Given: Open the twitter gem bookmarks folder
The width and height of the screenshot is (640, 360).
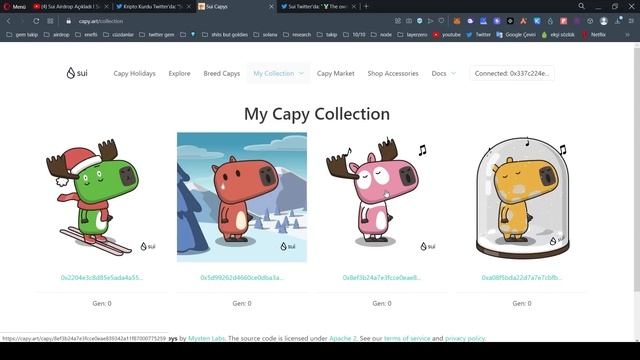Looking at the screenshot, I should 157,35.
